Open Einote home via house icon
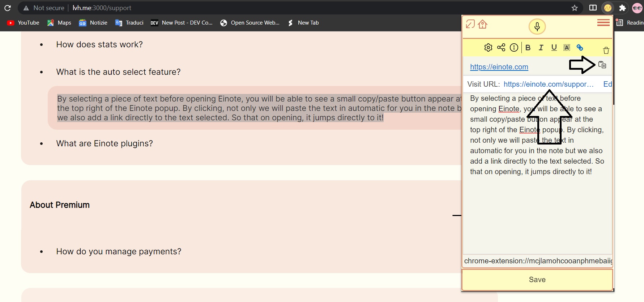 tap(482, 24)
